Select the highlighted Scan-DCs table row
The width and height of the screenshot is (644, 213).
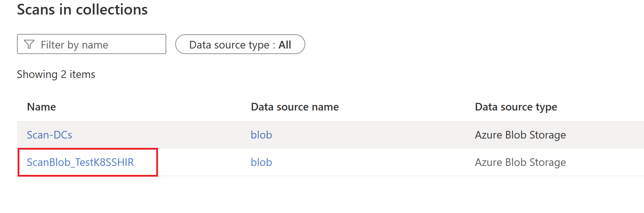click(x=330, y=135)
